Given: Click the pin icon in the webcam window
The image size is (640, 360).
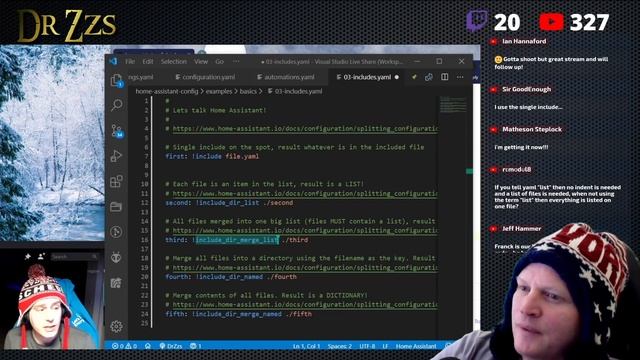Looking at the screenshot, I should click(28, 256).
